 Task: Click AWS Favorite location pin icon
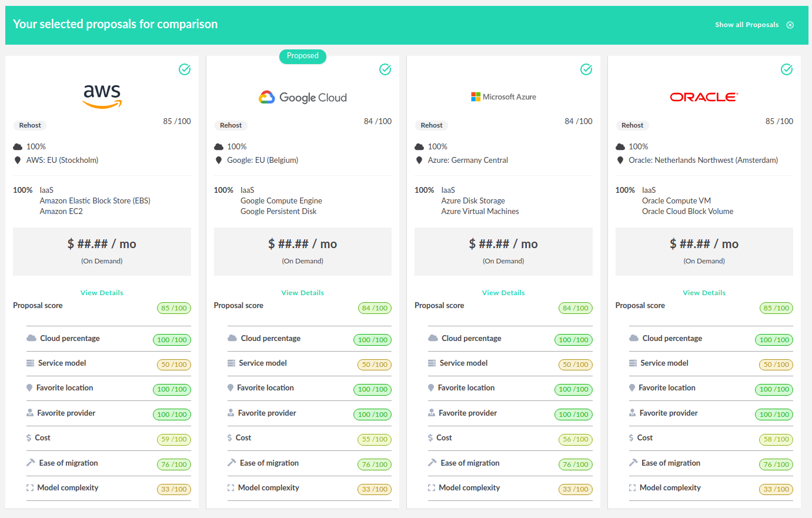point(29,388)
